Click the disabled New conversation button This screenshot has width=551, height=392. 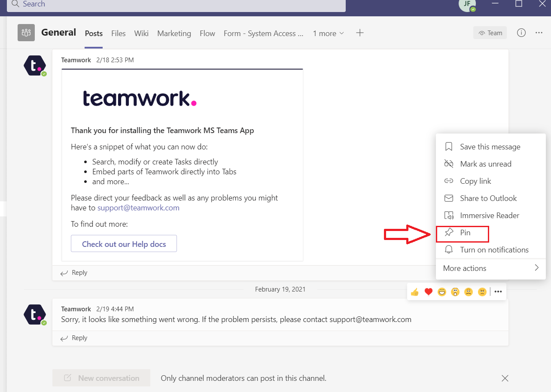point(101,378)
